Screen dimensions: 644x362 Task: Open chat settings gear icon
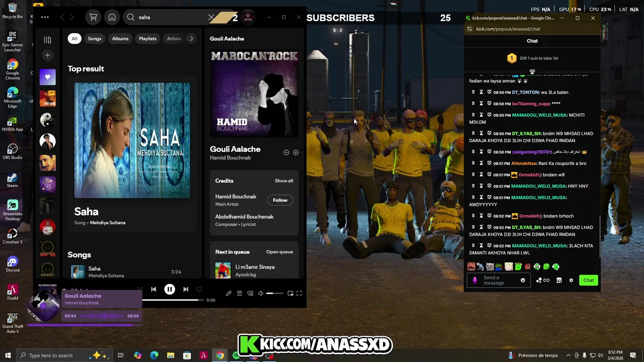571,280
